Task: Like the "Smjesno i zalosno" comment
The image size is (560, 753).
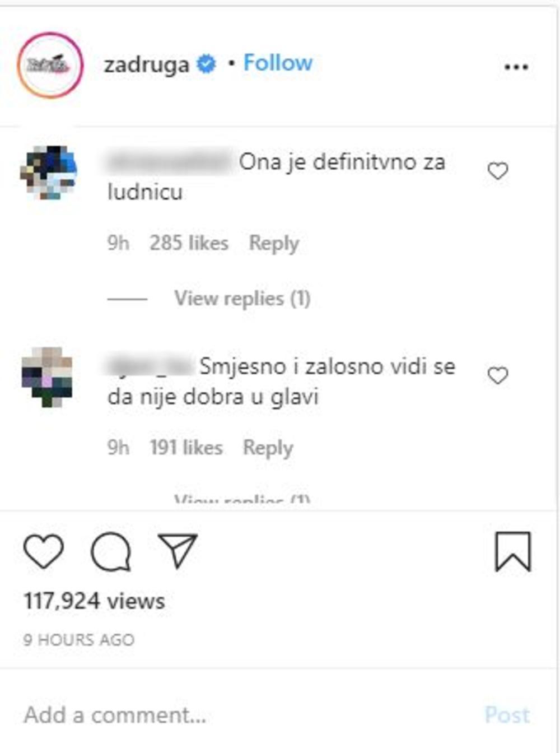Action: (x=498, y=375)
